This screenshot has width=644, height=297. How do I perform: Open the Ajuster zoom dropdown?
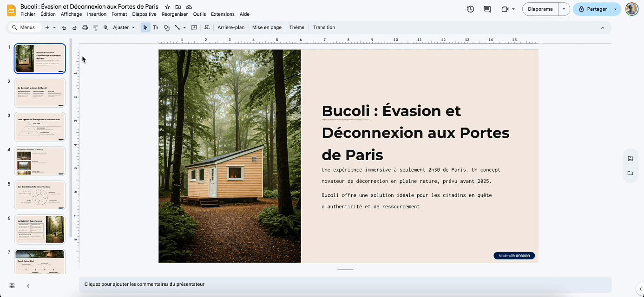point(124,27)
